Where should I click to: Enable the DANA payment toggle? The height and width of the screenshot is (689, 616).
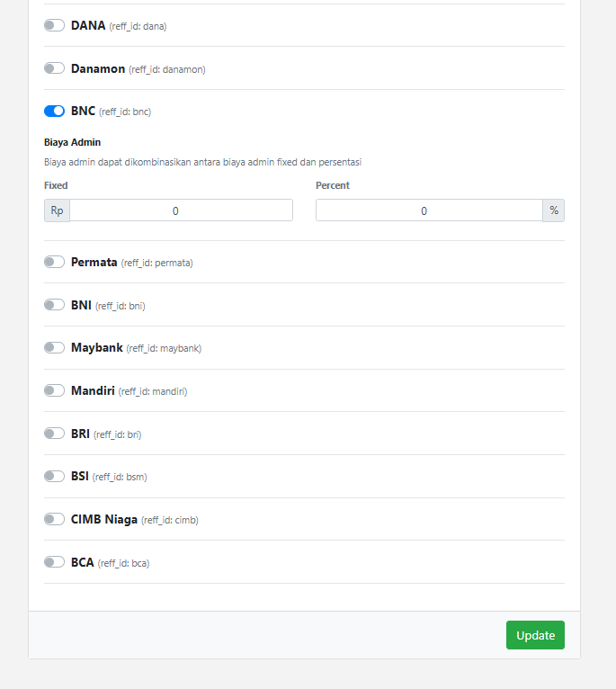54,26
